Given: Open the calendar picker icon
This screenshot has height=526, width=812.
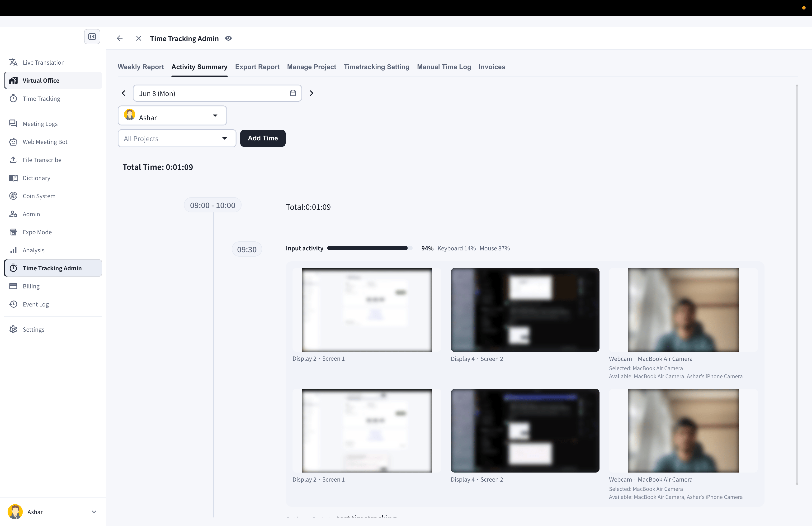Looking at the screenshot, I should pyautogui.click(x=293, y=93).
